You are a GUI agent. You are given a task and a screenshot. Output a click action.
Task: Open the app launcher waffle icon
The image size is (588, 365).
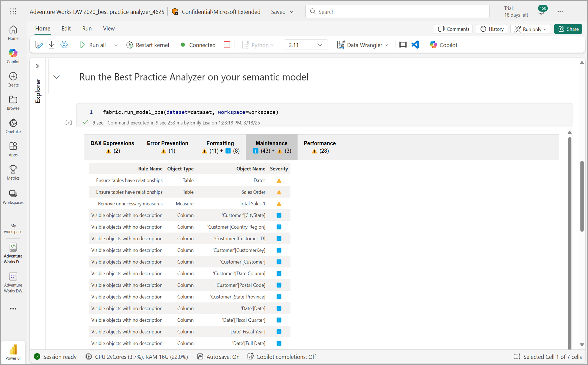[13, 11]
